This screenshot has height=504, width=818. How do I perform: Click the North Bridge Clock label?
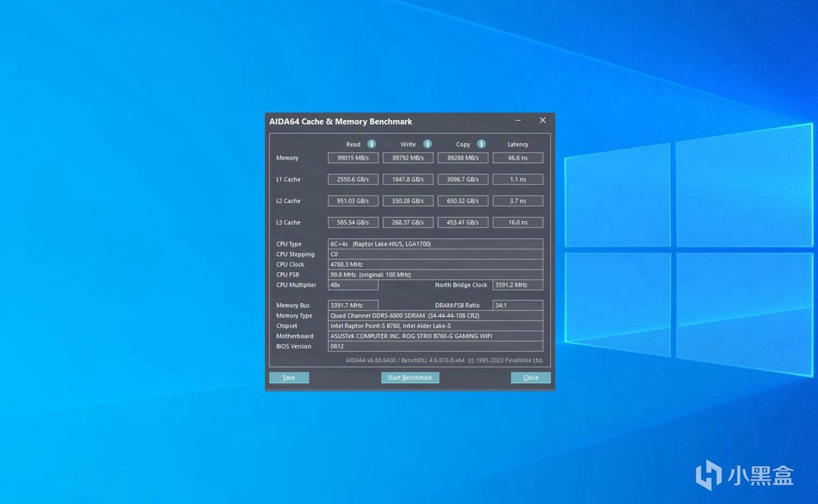(x=461, y=285)
